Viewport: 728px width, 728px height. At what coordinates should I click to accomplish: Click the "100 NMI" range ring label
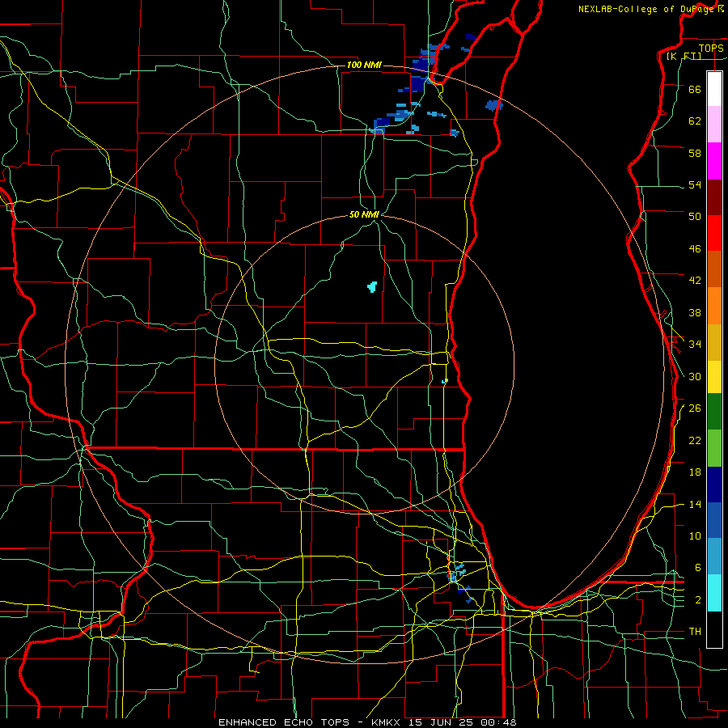[364, 65]
